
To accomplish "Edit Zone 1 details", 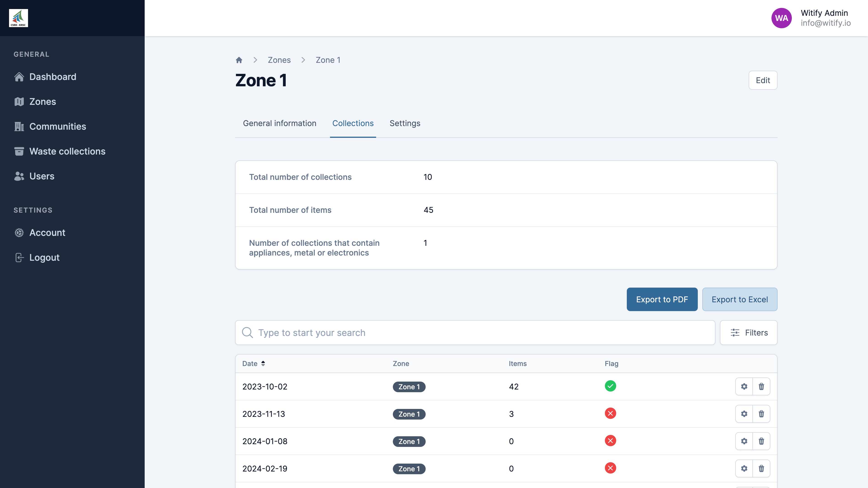I will click(x=762, y=80).
